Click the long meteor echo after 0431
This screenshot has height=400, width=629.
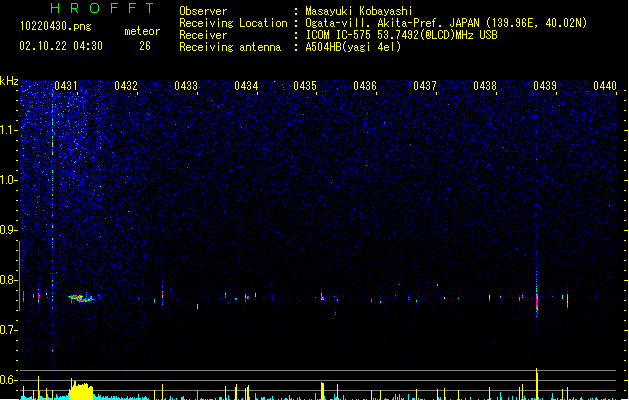click(x=81, y=298)
